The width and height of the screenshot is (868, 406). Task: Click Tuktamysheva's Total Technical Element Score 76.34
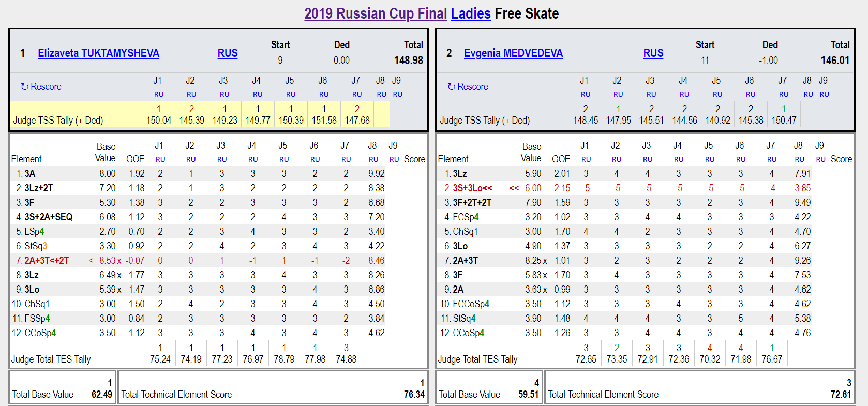[414, 394]
